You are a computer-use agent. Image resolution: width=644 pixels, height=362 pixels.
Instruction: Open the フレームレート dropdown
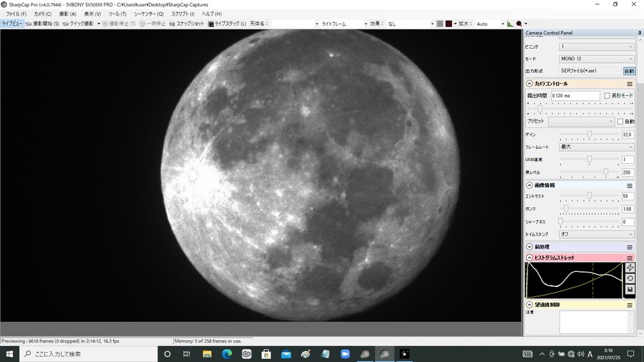pos(596,147)
